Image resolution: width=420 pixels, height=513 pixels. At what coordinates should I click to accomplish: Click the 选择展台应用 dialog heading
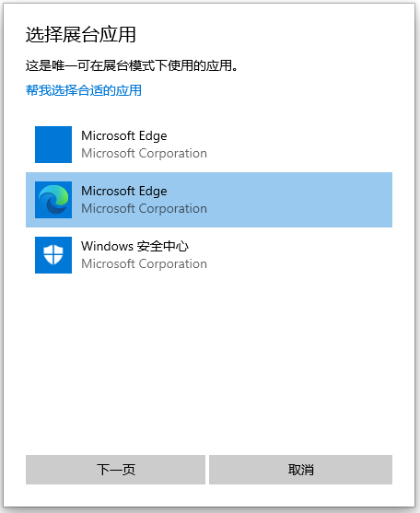coord(80,34)
